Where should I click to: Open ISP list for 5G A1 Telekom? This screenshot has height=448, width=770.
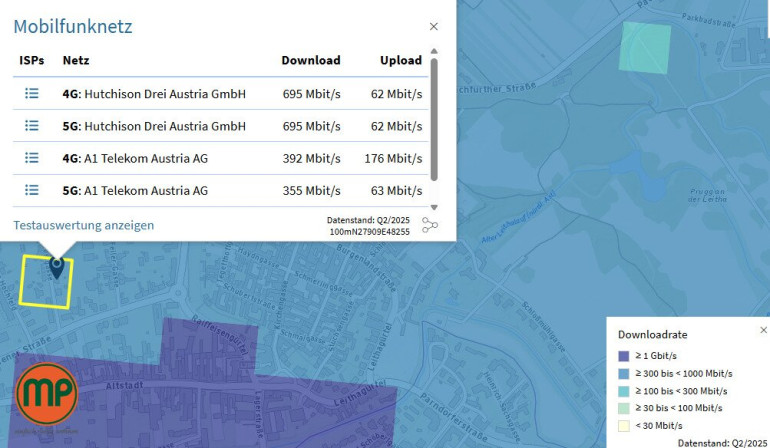[x=31, y=190]
